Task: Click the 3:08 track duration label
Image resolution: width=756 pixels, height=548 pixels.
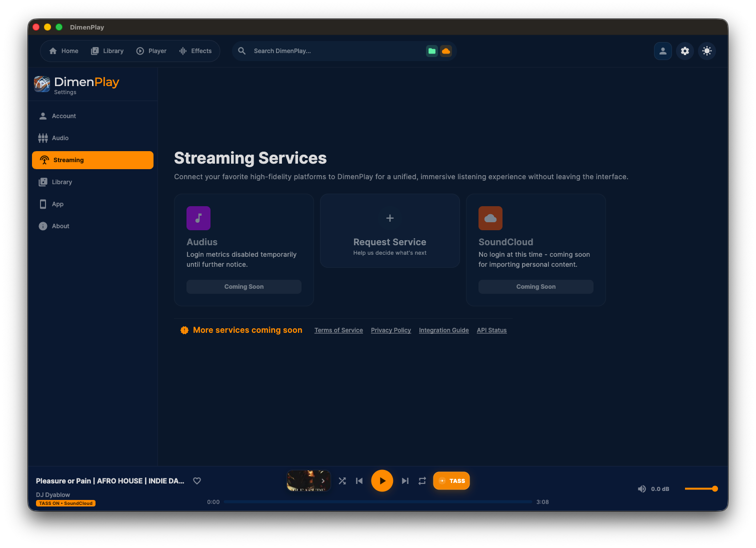Action: click(x=542, y=502)
